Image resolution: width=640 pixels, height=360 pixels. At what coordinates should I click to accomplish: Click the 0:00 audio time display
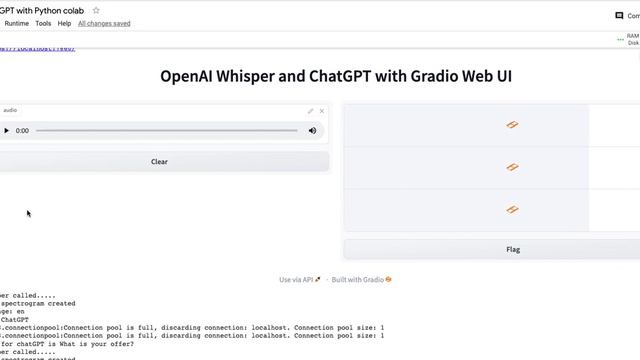point(22,131)
